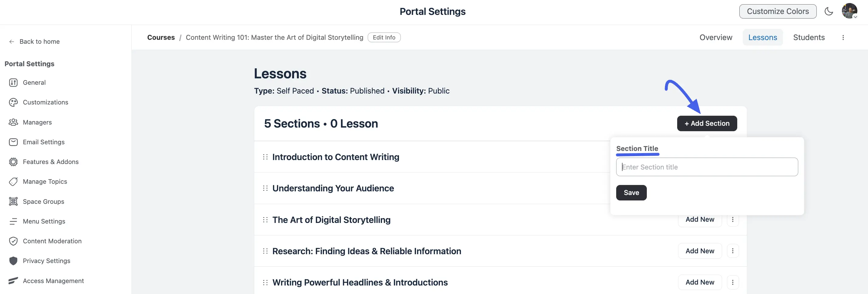The height and width of the screenshot is (294, 868).
Task: Click the Email Settings envelope icon
Action: tap(13, 142)
